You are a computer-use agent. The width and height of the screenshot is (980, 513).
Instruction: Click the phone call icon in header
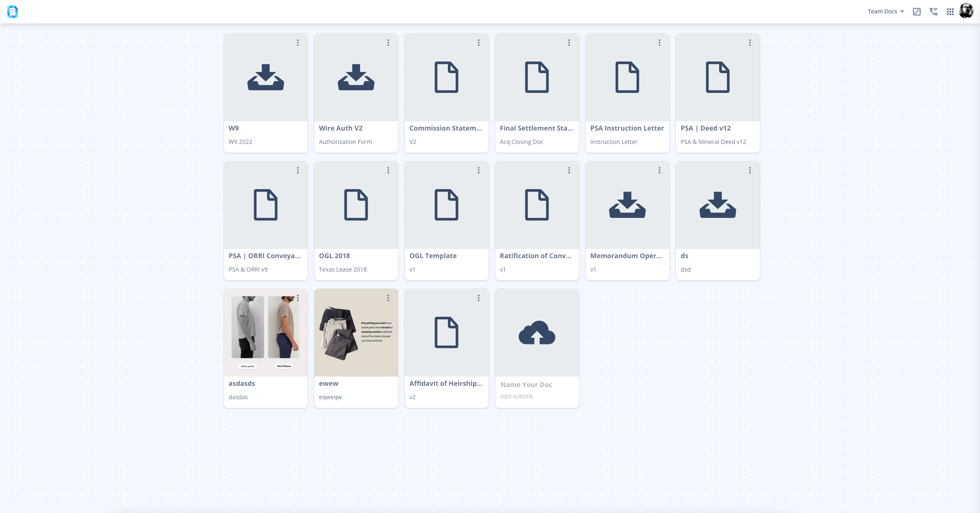pyautogui.click(x=934, y=11)
